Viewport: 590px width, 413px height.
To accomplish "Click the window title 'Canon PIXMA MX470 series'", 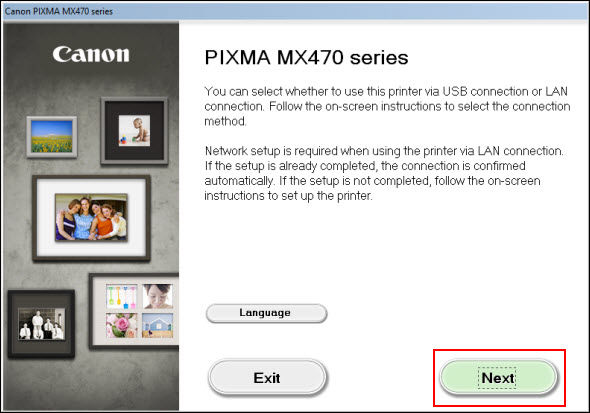I will click(x=59, y=11).
